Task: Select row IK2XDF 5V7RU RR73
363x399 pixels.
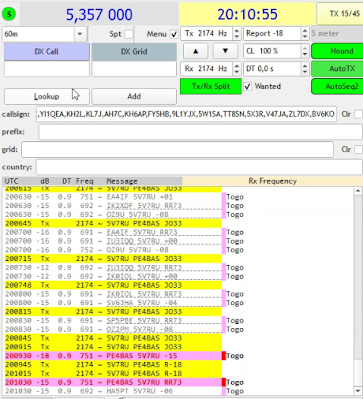Action: pyautogui.click(x=113, y=206)
